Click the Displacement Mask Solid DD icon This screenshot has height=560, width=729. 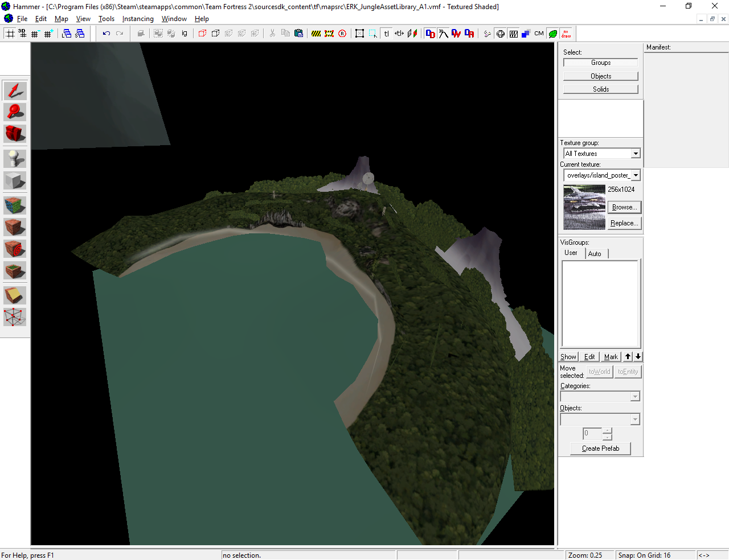click(430, 34)
